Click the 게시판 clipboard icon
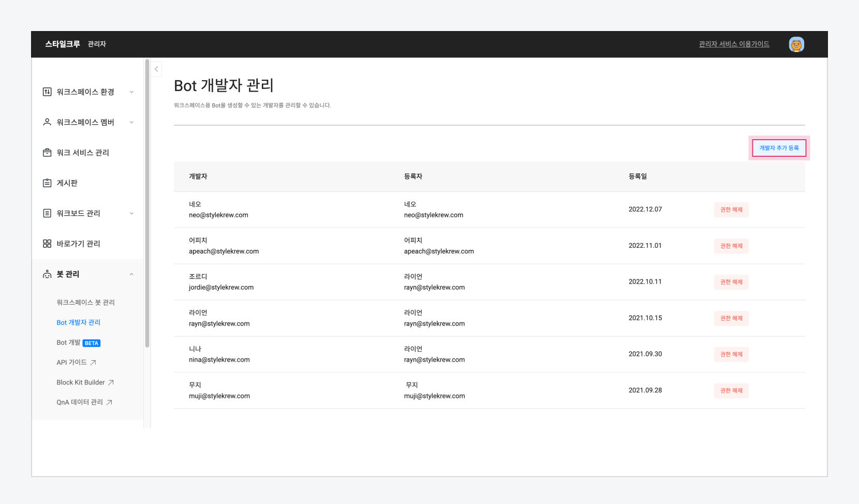 [47, 183]
